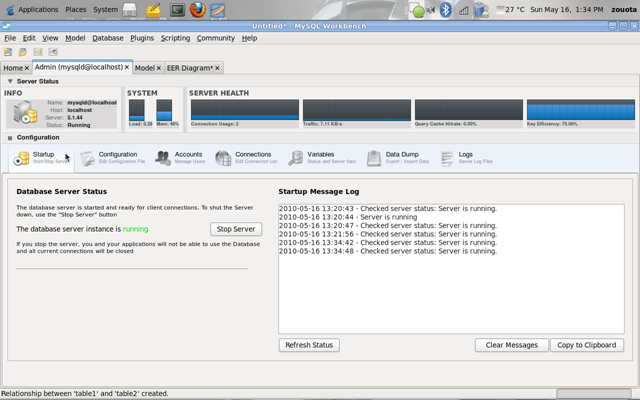The image size is (640, 400).
Task: Click the volume speaker tray icon
Action: pos(431,9)
